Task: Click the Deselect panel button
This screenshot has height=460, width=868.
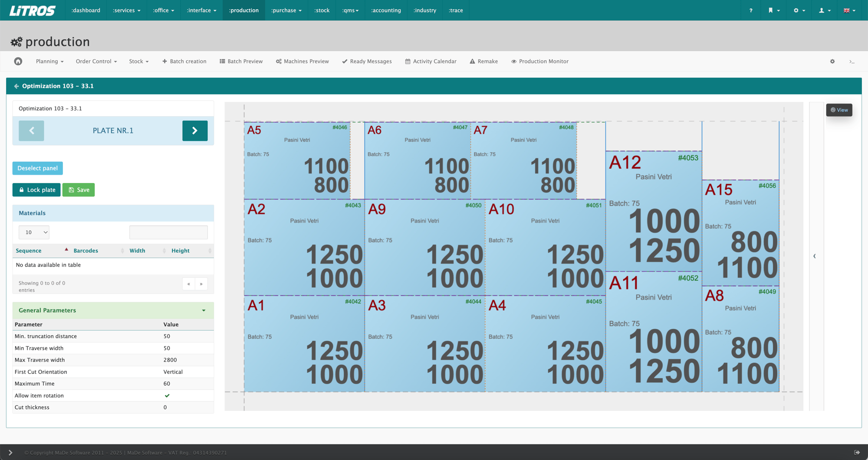Action: tap(37, 168)
